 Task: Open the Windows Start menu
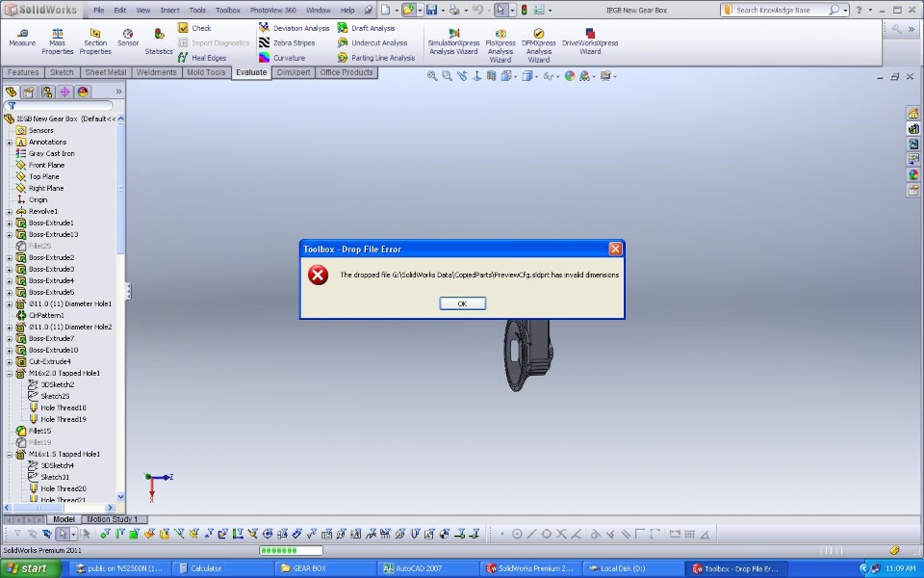tap(30, 568)
